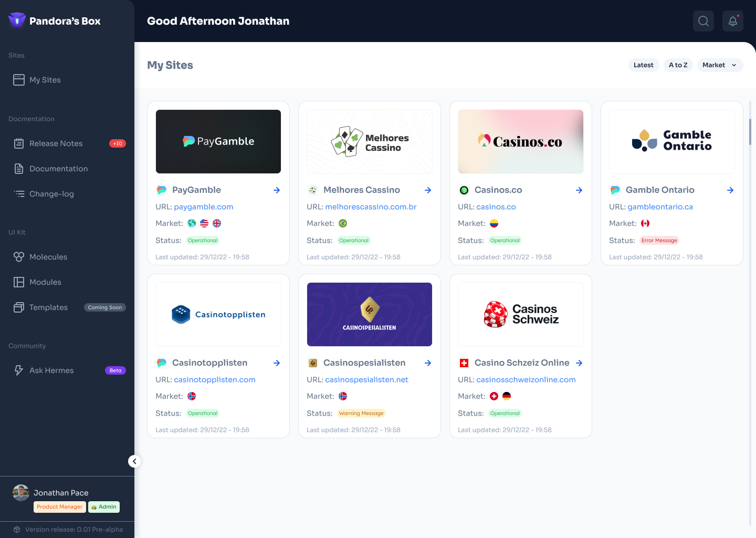Click the PayGamble favicon next to title

coord(162,190)
